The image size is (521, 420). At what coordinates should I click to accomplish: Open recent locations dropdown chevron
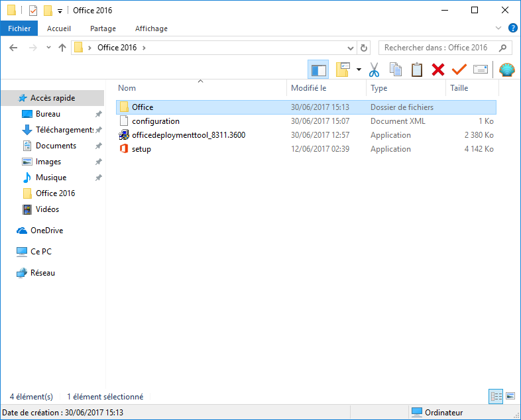48,48
